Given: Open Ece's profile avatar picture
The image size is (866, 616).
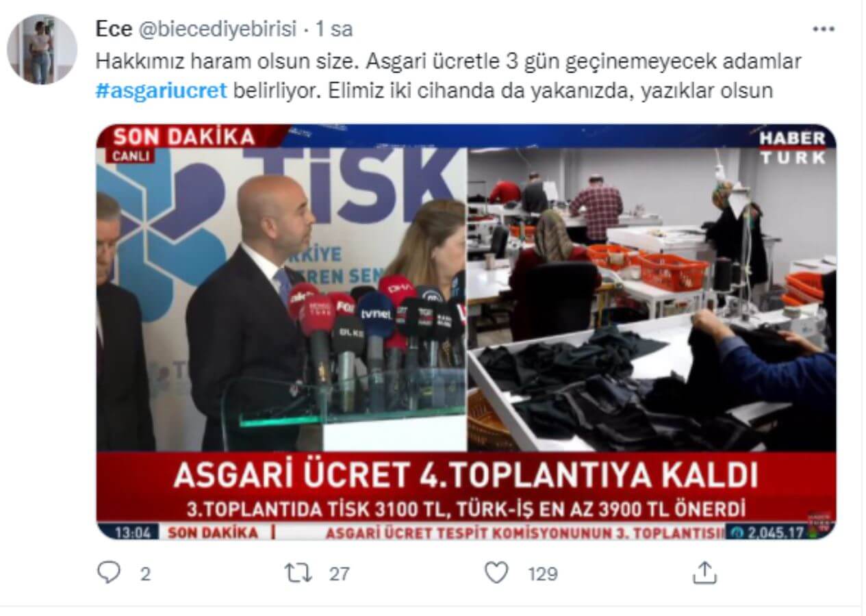Looking at the screenshot, I should pos(42,49).
